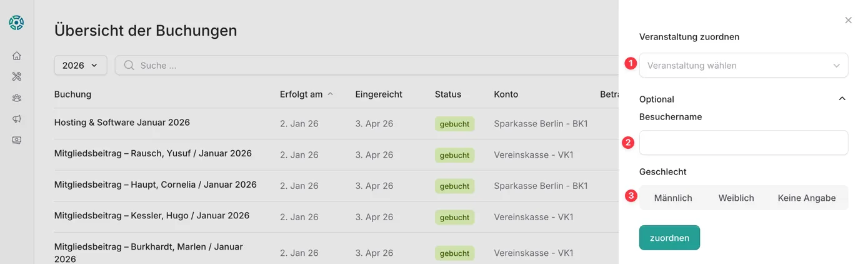
Task: Click the zuordnen button
Action: (x=669, y=238)
